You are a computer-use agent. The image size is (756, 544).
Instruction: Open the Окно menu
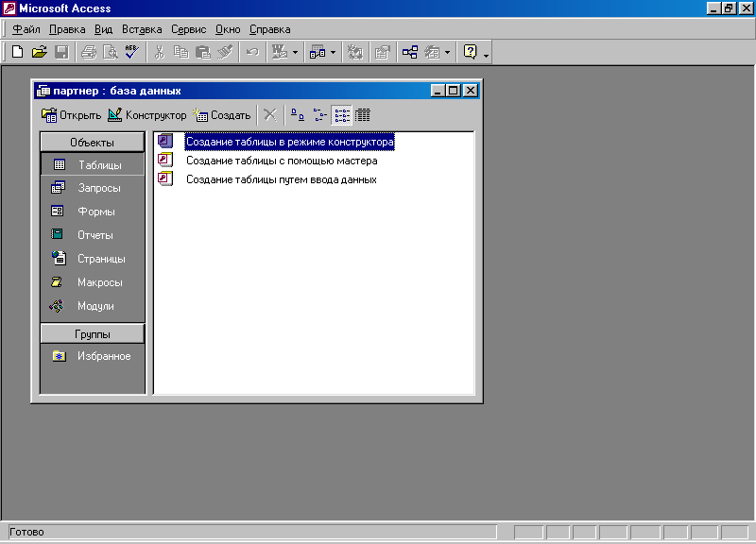pos(228,29)
